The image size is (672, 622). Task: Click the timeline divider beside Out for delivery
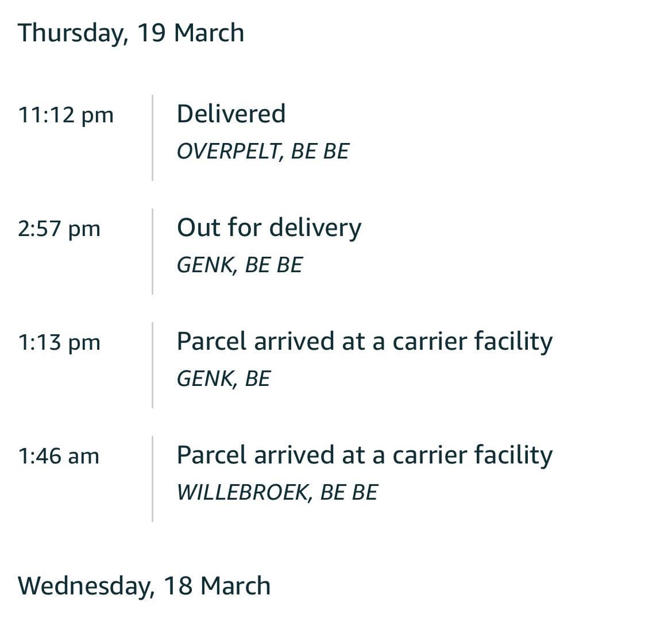(x=152, y=252)
